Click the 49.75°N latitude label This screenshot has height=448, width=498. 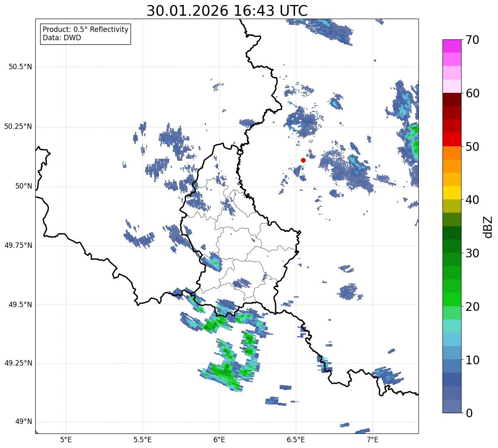point(18,245)
